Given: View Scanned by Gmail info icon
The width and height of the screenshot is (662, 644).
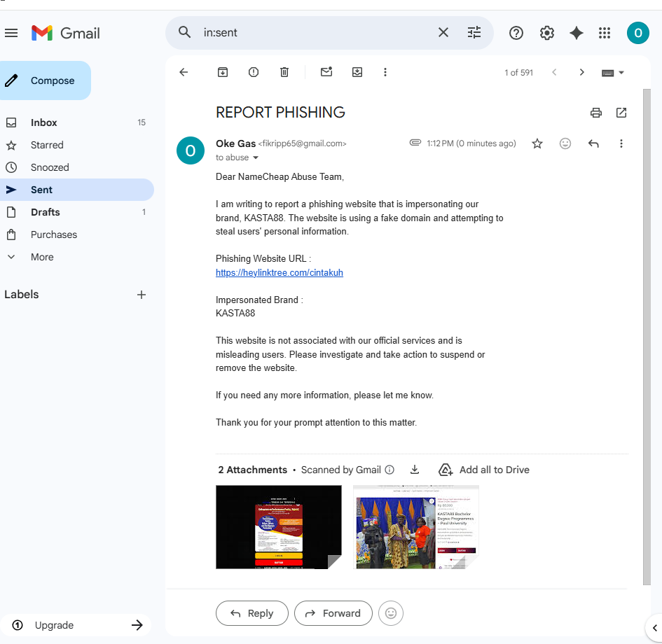Looking at the screenshot, I should pyautogui.click(x=389, y=470).
